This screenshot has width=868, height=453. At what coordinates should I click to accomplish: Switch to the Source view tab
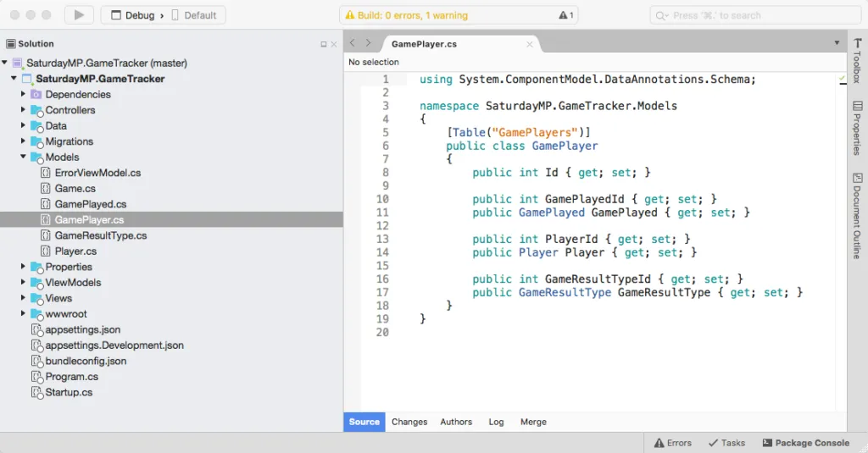(364, 422)
